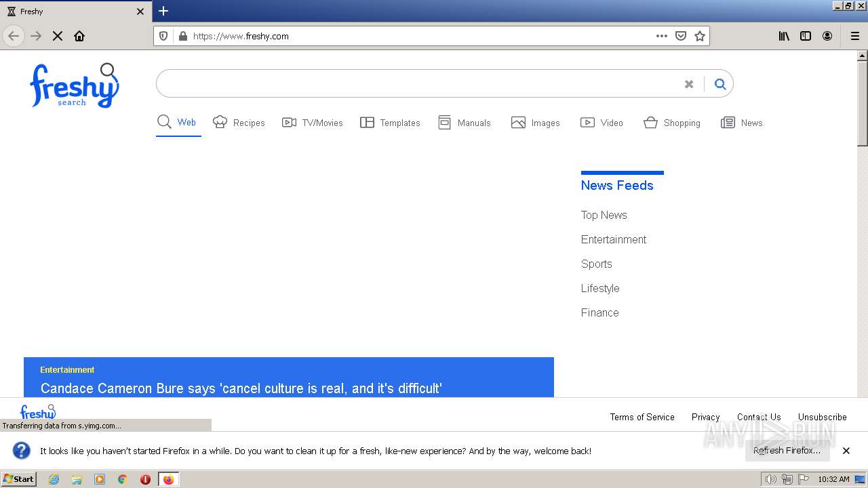Switch to Images search tab

click(536, 122)
